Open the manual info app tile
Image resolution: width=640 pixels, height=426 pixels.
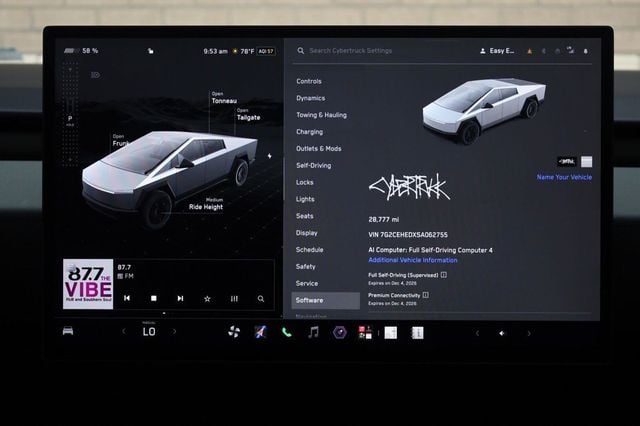(417, 333)
